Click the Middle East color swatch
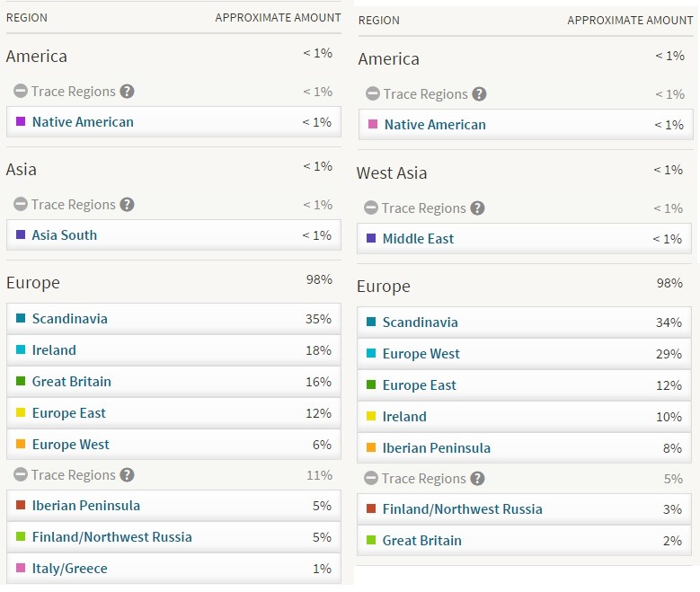This screenshot has width=700, height=592. pyautogui.click(x=371, y=239)
